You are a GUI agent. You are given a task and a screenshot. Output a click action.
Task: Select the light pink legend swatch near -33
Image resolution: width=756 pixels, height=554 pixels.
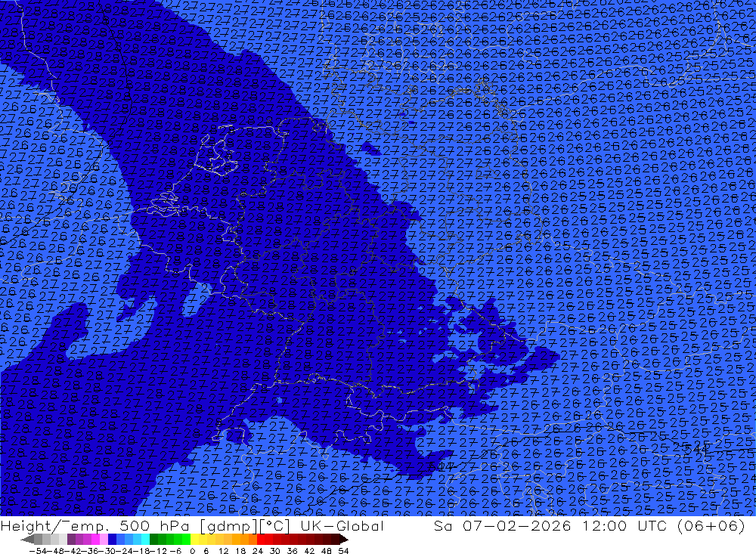coord(104,539)
